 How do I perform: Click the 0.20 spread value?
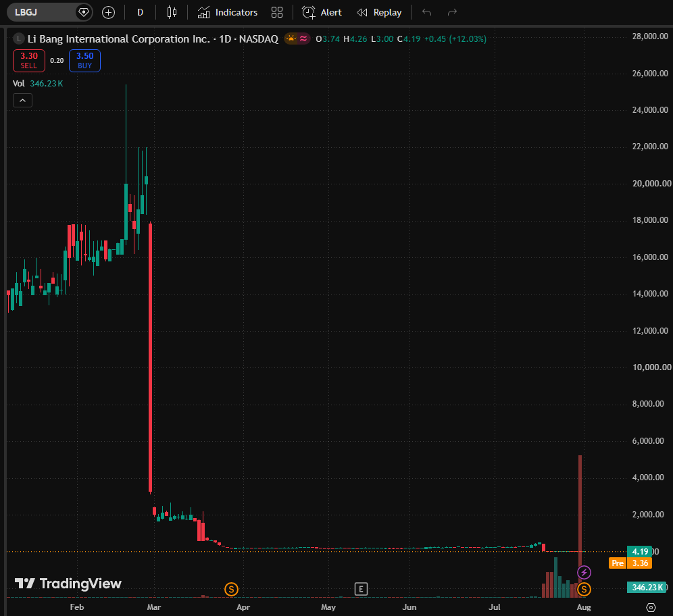coord(57,61)
